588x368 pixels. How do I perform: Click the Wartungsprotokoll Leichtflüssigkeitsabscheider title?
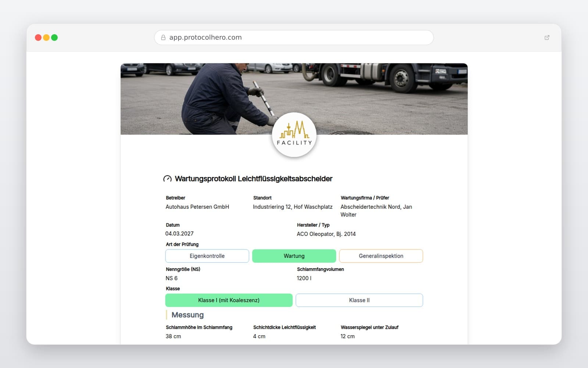[254, 179]
